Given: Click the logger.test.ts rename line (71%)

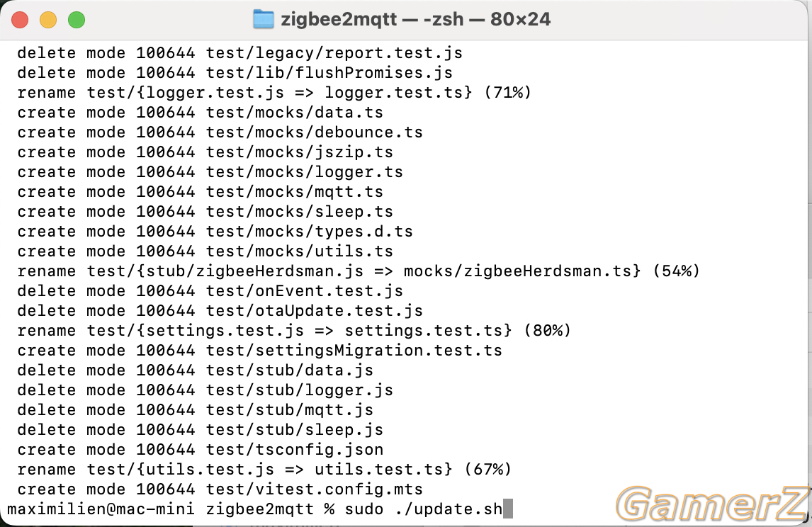Looking at the screenshot, I should click(x=274, y=92).
